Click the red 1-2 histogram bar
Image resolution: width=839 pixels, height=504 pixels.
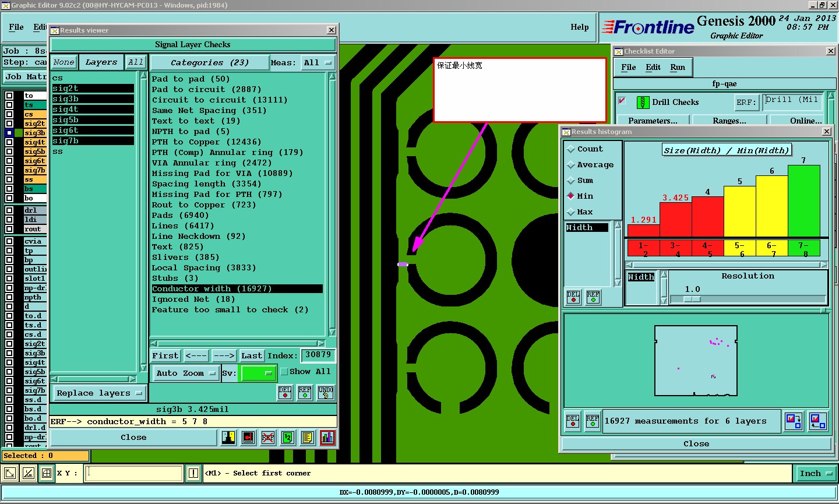coord(643,230)
